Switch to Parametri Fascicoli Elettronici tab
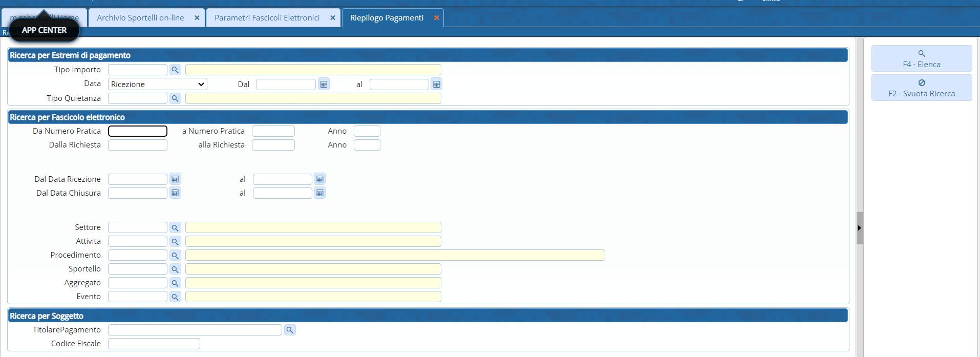 (267, 18)
